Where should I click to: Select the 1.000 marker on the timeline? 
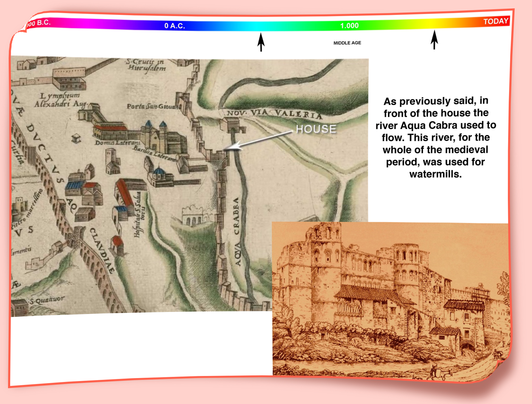pyautogui.click(x=349, y=26)
